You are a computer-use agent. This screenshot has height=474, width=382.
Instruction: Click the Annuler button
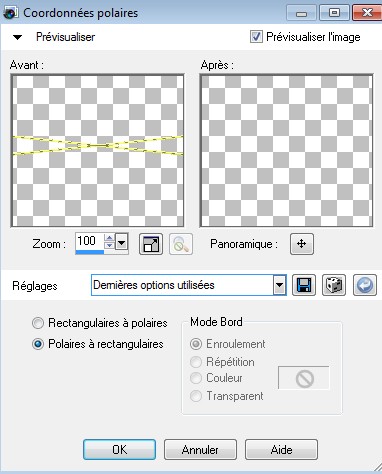click(200, 450)
